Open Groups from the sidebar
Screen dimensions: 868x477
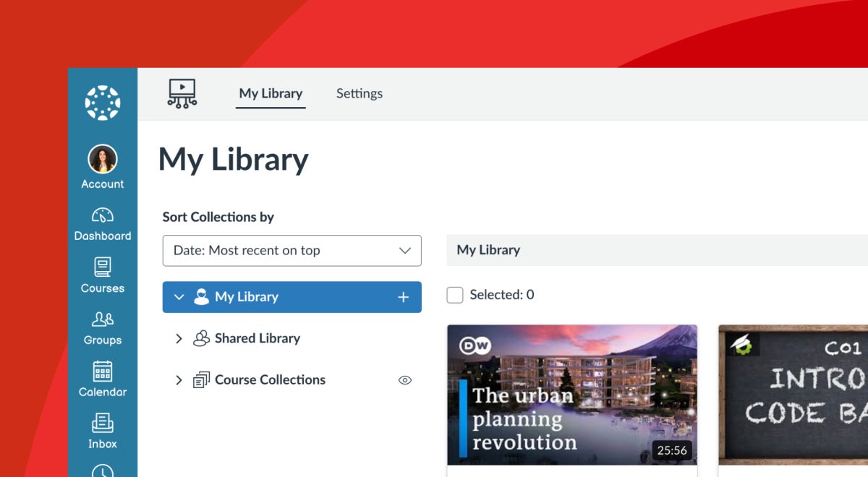[103, 329]
